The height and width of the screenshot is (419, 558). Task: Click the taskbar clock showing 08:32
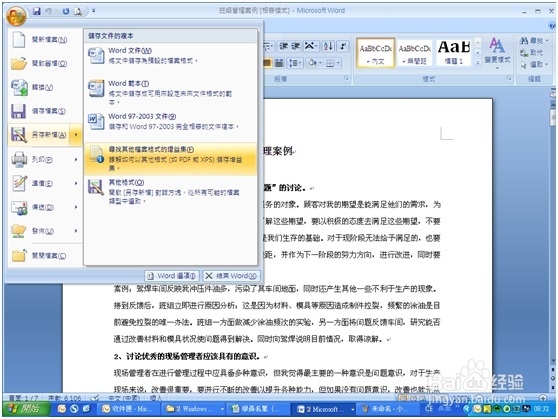[541, 409]
